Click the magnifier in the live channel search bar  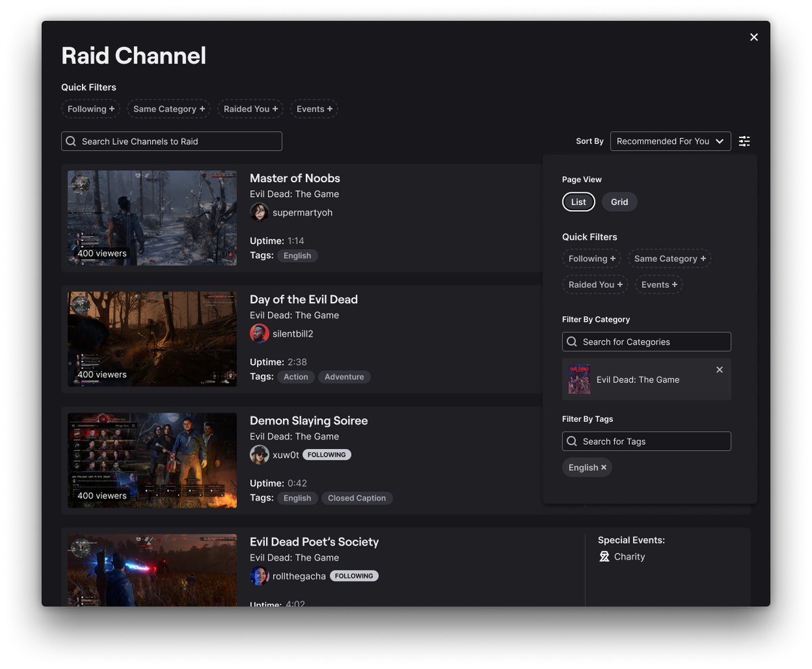(70, 141)
